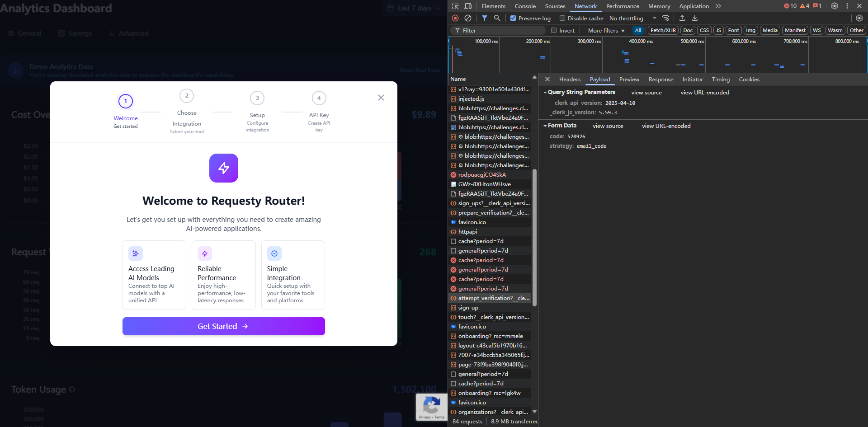Filter requests by Doc type
868x427 pixels.
tap(688, 30)
